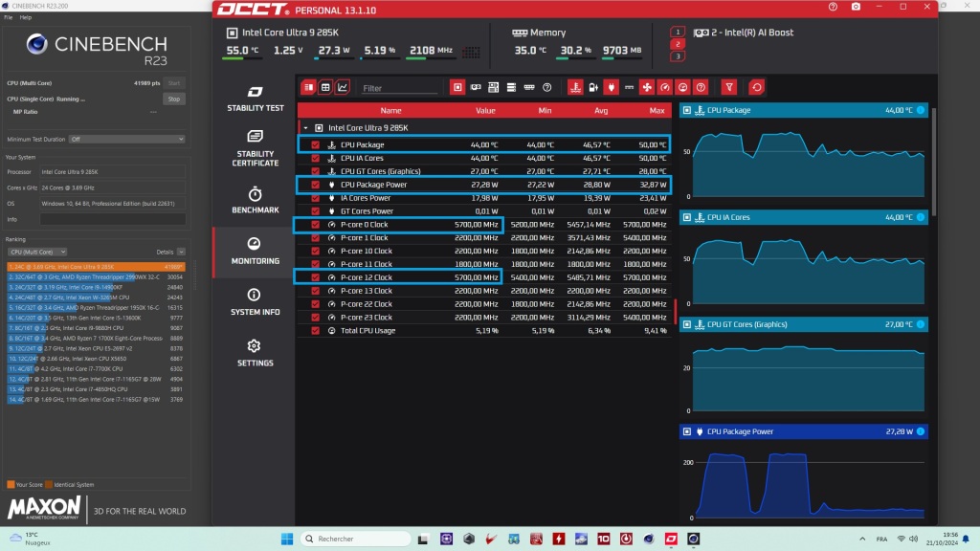The image size is (980, 551).
Task: Open Minimum Test Duration dropdown in Cinebench
Action: pyautogui.click(x=127, y=140)
